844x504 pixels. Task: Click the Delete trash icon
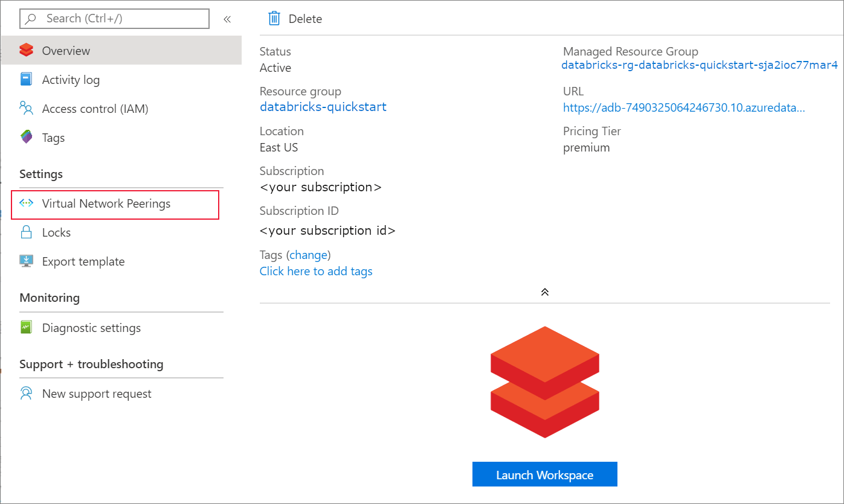click(274, 18)
